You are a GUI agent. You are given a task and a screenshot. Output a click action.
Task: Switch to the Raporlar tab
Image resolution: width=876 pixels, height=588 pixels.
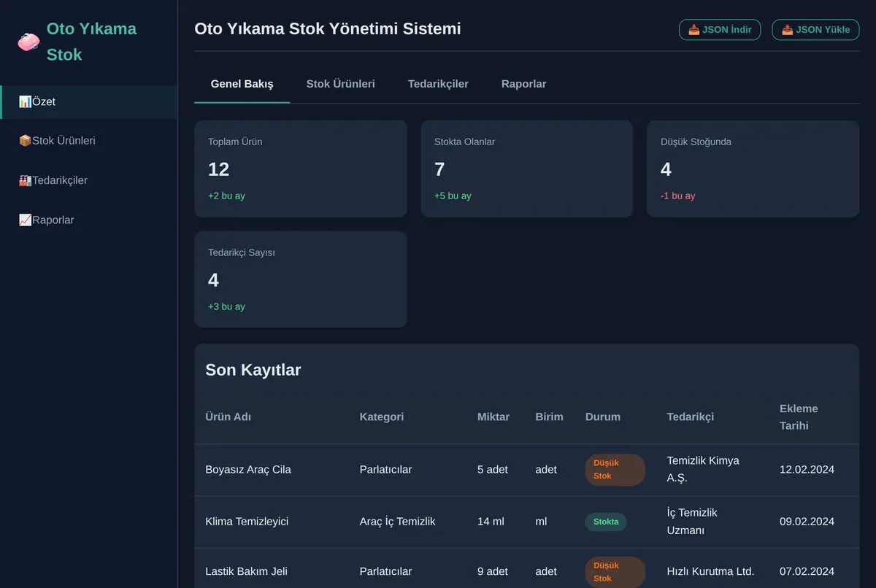point(523,84)
